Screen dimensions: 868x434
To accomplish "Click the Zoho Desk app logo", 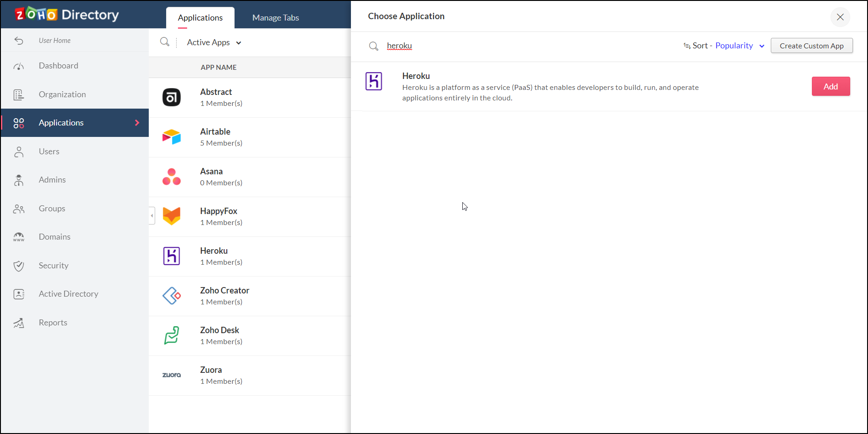I will (172, 335).
